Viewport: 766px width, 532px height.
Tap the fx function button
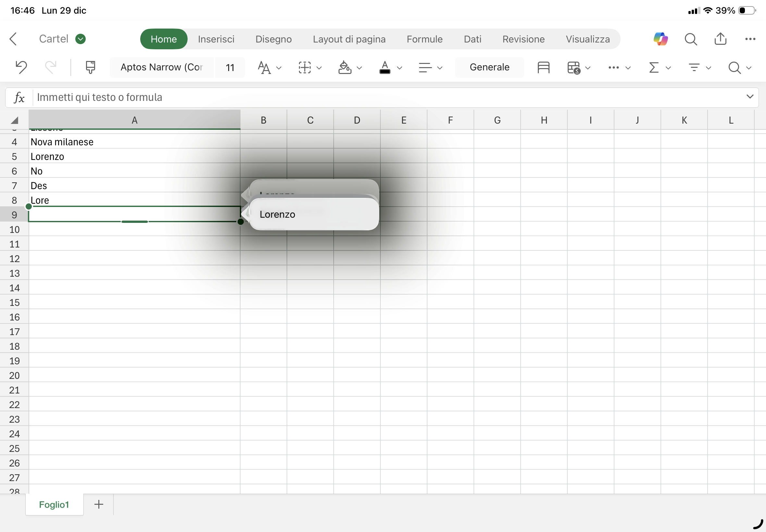coord(19,98)
